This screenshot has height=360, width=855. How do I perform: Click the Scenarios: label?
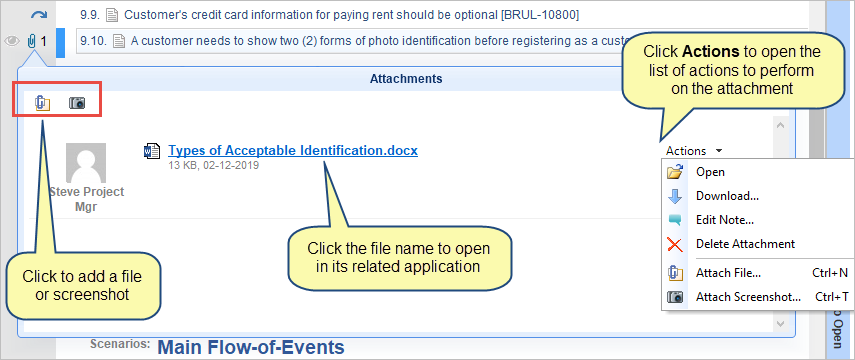pyautogui.click(x=120, y=344)
